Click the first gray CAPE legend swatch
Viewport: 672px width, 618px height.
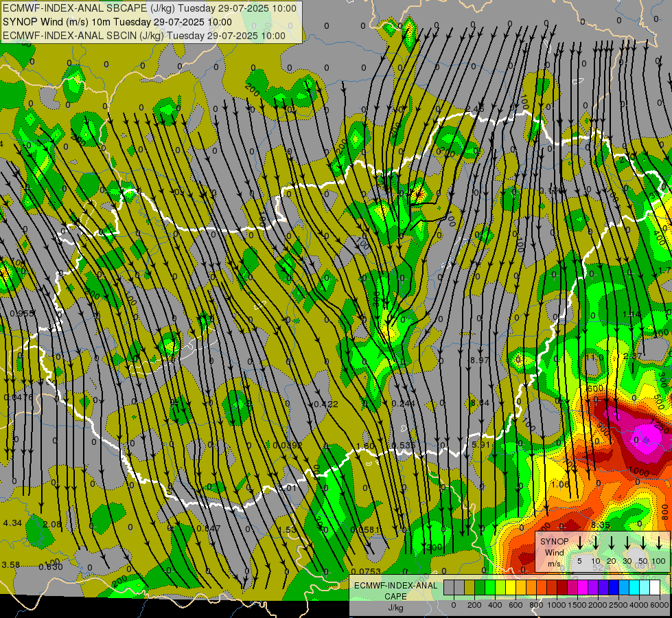(x=449, y=588)
